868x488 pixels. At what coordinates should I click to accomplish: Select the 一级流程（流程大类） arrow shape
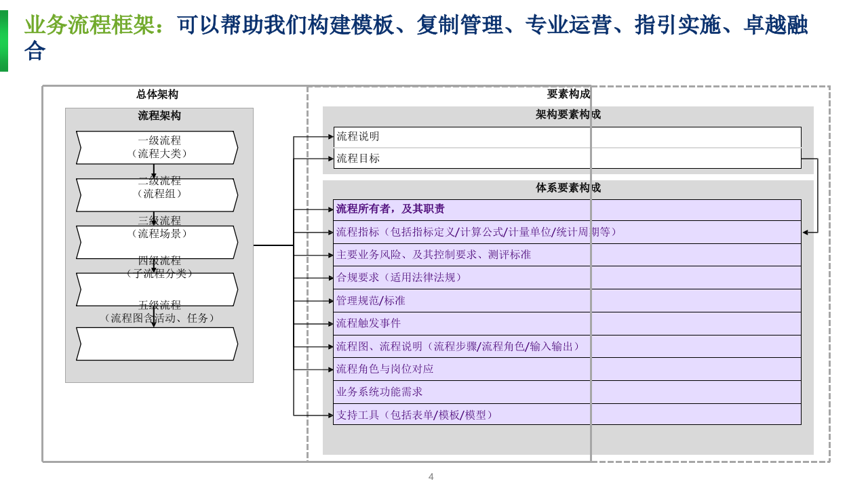tap(156, 148)
